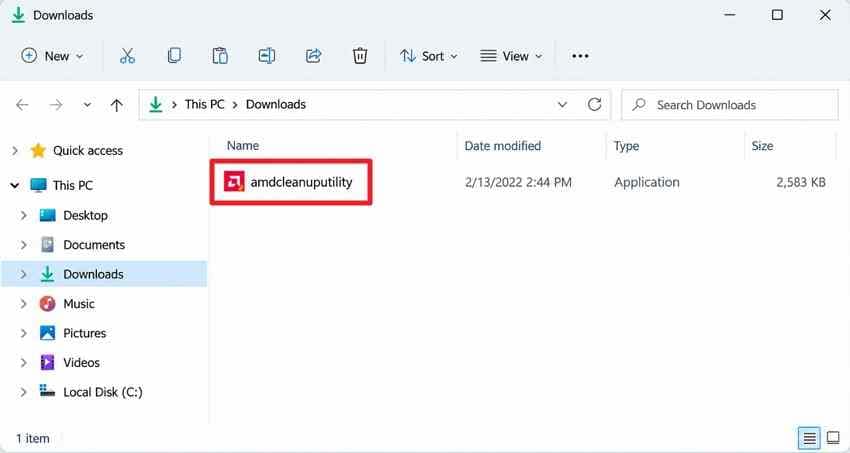
Task: Select This PC in navigation pane
Action: coord(73,185)
